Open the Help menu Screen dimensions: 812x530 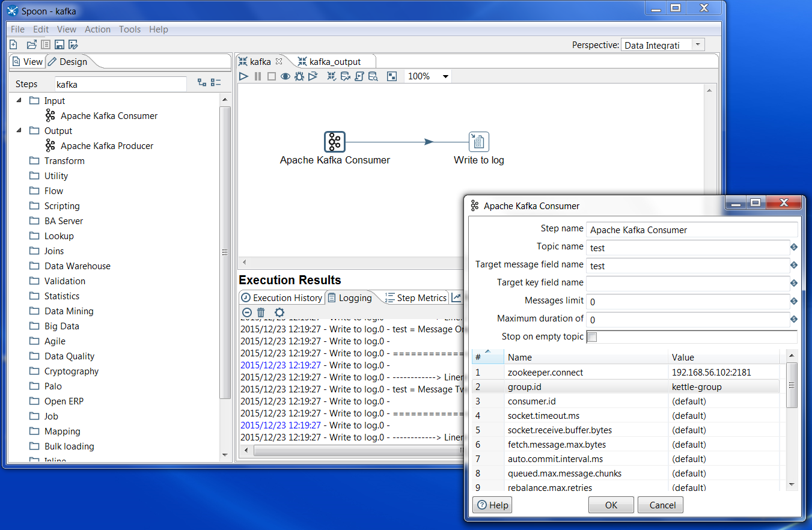coord(159,29)
